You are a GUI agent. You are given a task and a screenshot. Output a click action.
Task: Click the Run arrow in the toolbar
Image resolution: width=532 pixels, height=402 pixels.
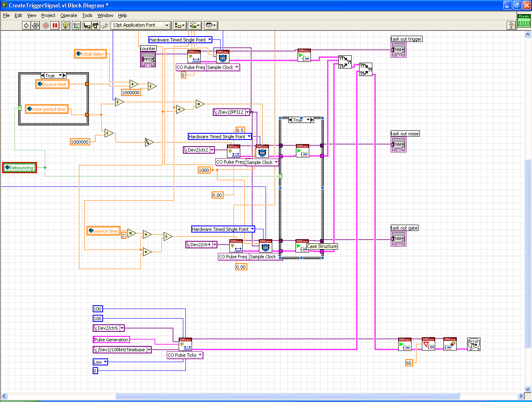[26, 25]
